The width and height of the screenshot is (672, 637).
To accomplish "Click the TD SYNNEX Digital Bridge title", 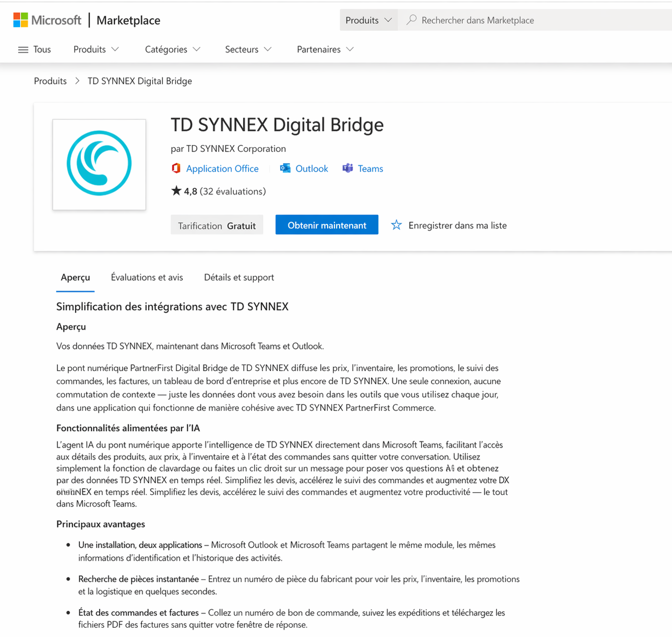I will pyautogui.click(x=277, y=125).
